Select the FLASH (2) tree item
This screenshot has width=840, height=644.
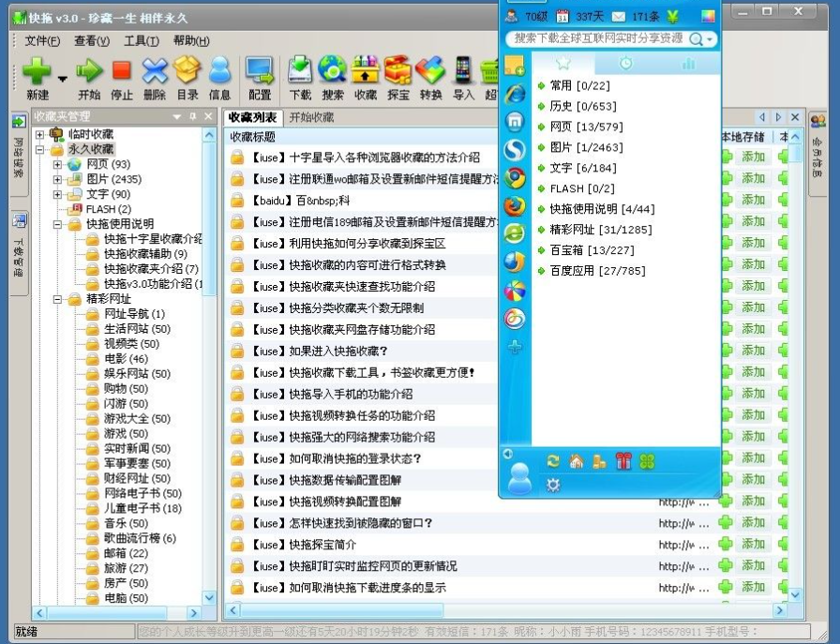point(108,209)
